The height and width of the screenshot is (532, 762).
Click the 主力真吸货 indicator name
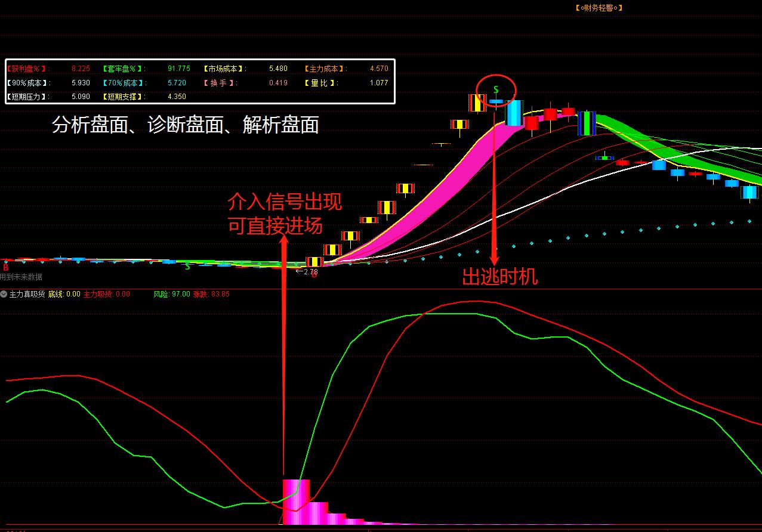(x=27, y=294)
